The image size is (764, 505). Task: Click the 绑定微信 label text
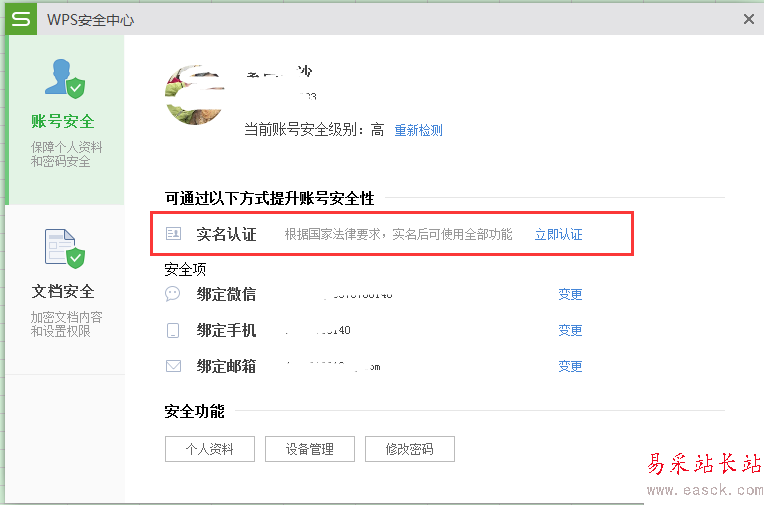tap(227, 294)
